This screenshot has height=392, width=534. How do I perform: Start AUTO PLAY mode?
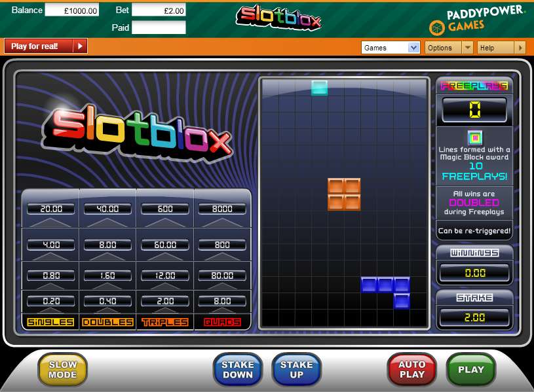(412, 370)
